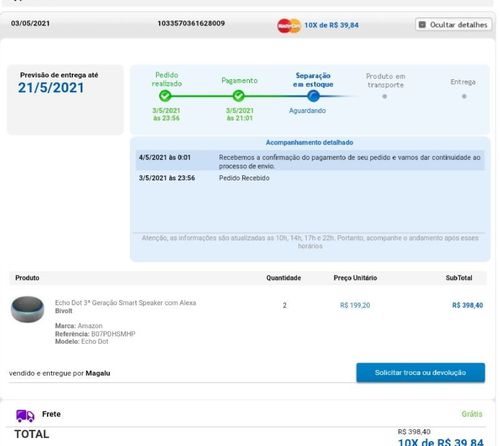The width and height of the screenshot is (500, 446).
Task: Open the Echo Dot product thumbnail
Action: [27, 309]
